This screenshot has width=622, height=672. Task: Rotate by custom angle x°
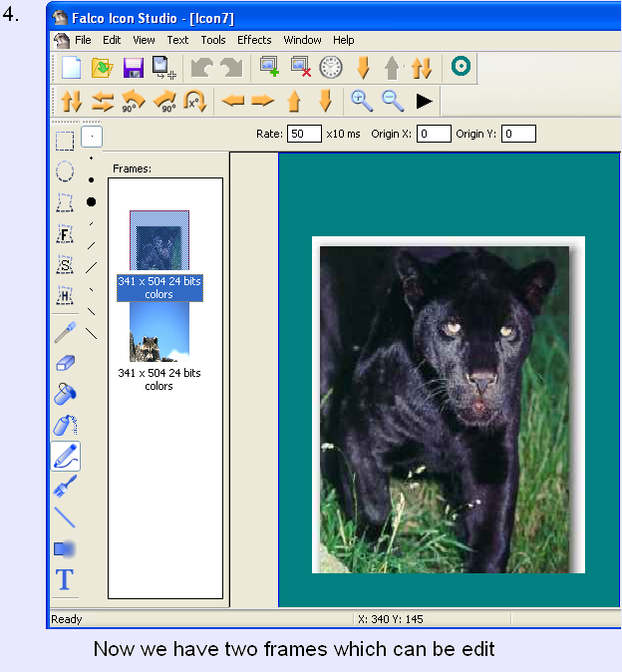tap(195, 101)
